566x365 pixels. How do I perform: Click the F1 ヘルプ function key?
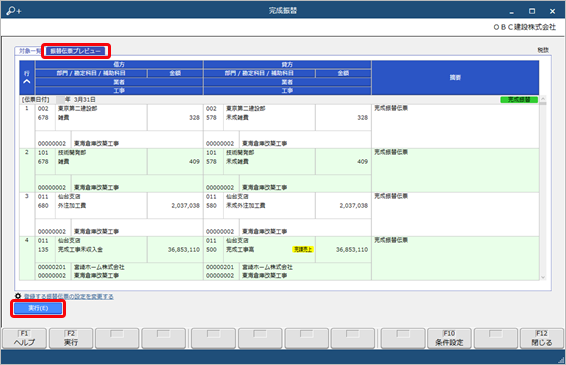24,338
